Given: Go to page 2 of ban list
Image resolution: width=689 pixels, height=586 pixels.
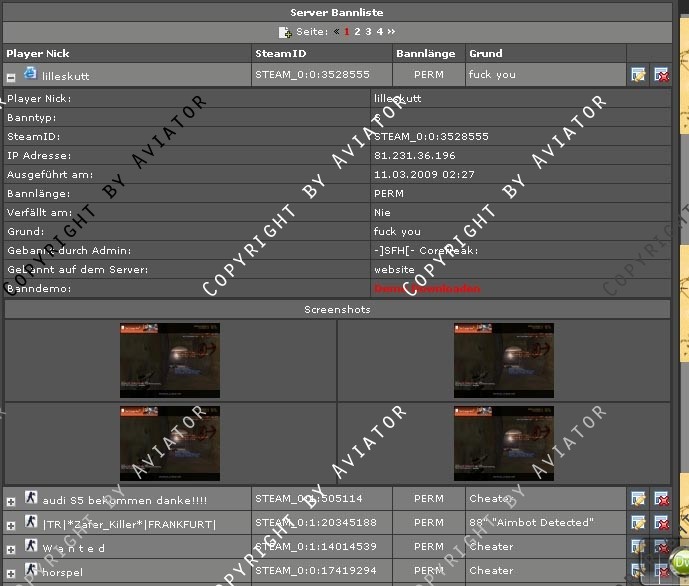Looking at the screenshot, I should 357,32.
